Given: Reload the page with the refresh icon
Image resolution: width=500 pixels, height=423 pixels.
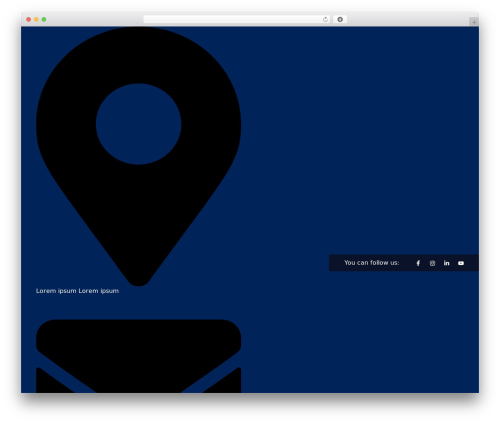Looking at the screenshot, I should [325, 19].
